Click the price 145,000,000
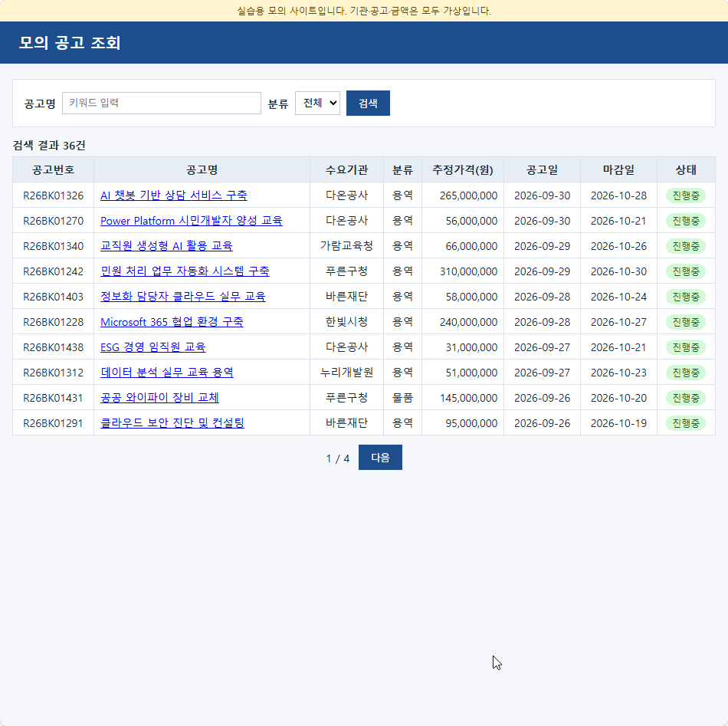728x726 pixels. tap(468, 398)
